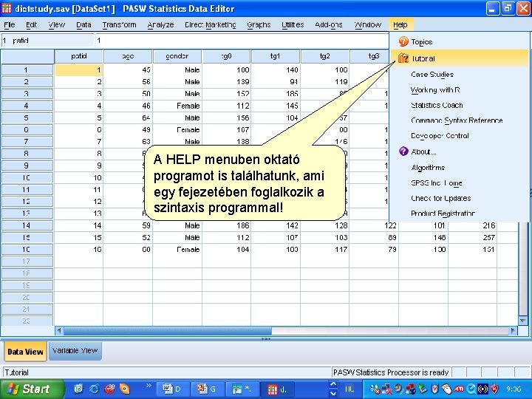Click tg0 value 186 in row 14
Image resolution: width=532 pixels, height=399 pixels.
[x=226, y=225]
